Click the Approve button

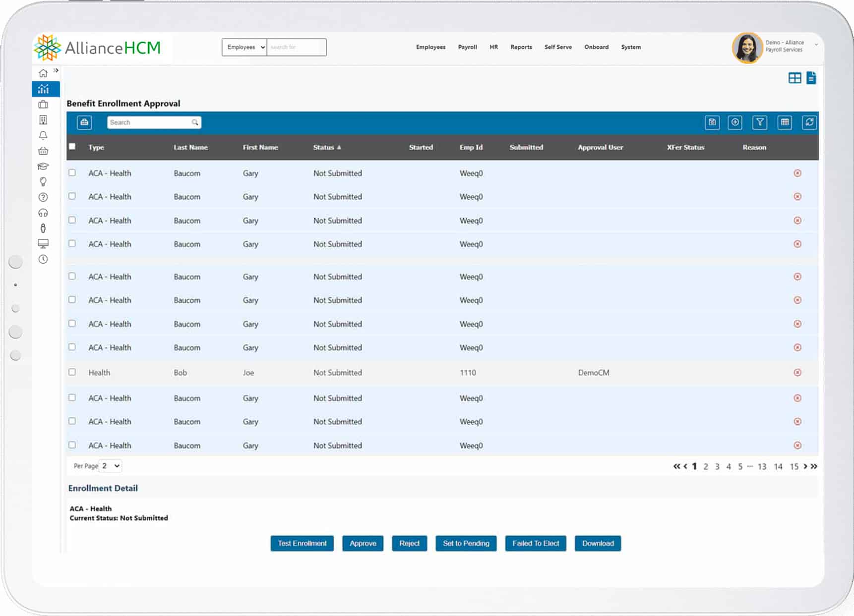(363, 543)
